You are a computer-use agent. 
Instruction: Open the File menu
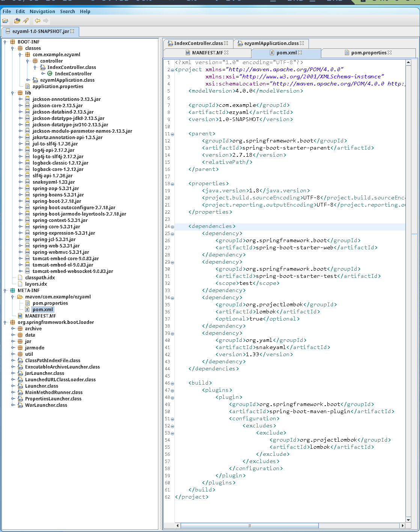pos(7,11)
